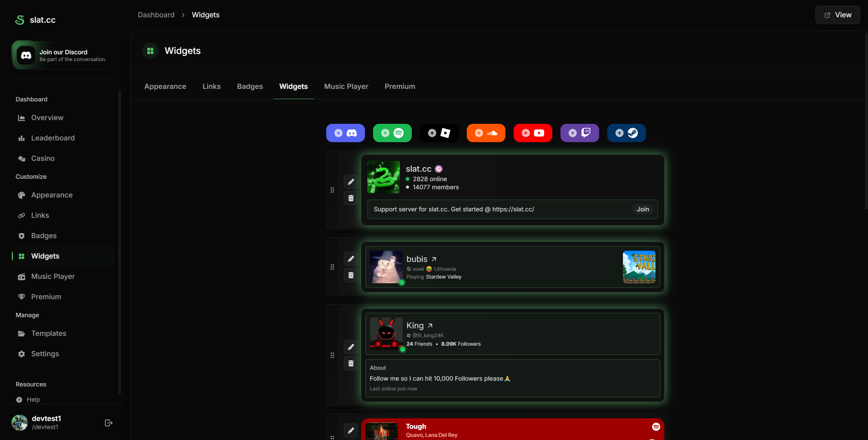Click '14077 members' text

click(436, 187)
